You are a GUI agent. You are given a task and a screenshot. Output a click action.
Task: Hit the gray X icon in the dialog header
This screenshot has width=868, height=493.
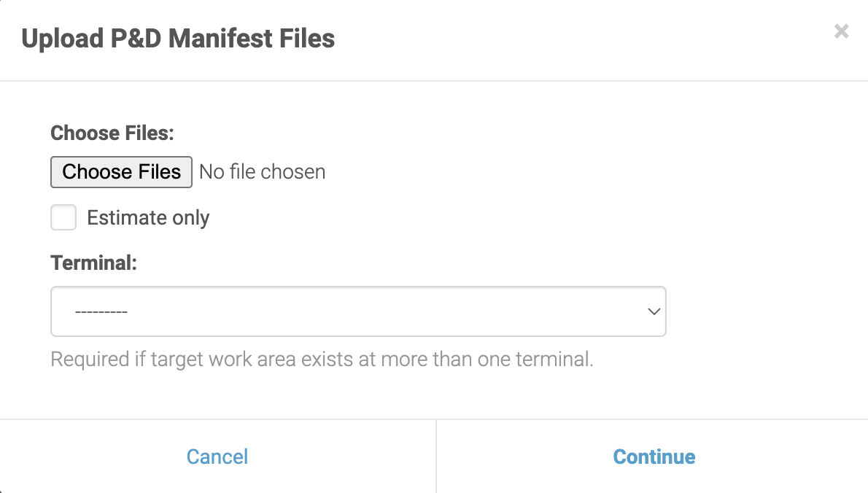click(841, 31)
